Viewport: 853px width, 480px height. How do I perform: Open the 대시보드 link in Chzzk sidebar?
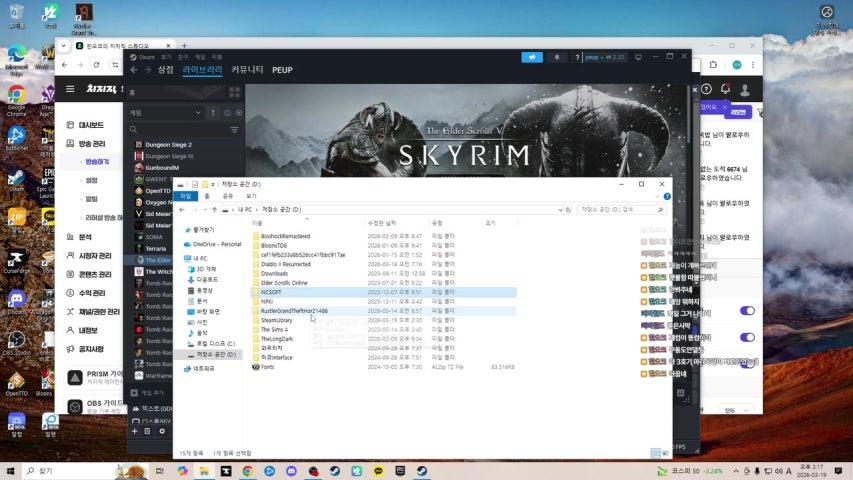pos(91,125)
